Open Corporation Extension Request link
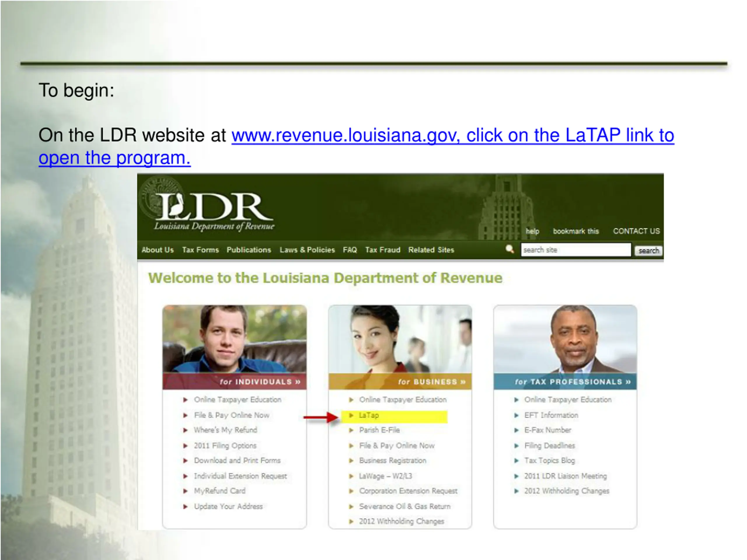The image size is (747, 560). (408, 491)
